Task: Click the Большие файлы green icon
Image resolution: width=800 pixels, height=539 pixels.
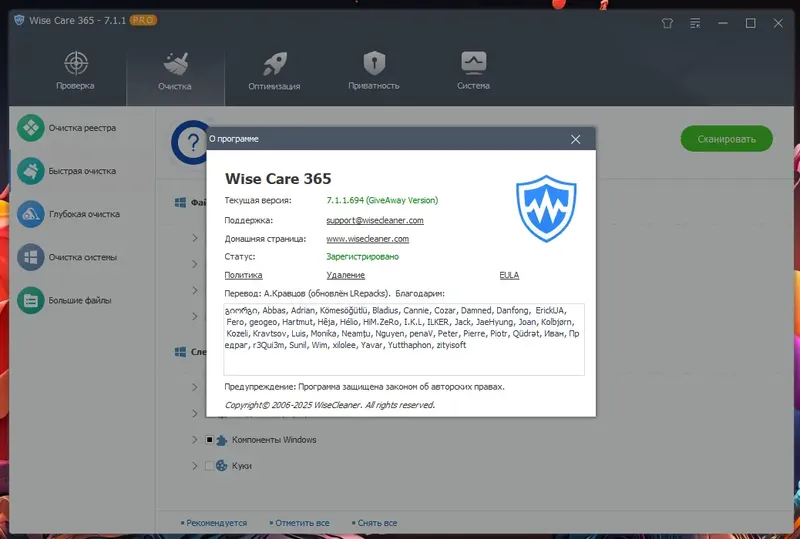Action: (x=31, y=300)
